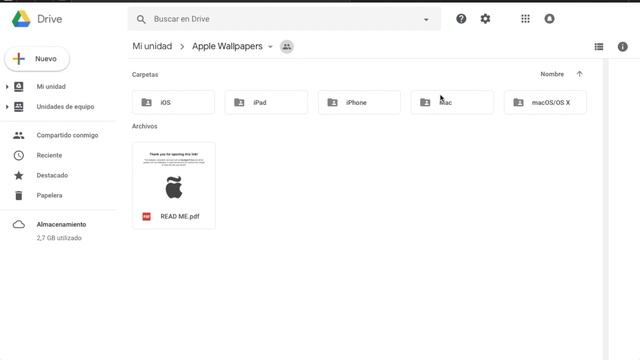This screenshot has height=360, width=640.
Task: Click the Unidades de equipo icon
Action: click(x=18, y=107)
